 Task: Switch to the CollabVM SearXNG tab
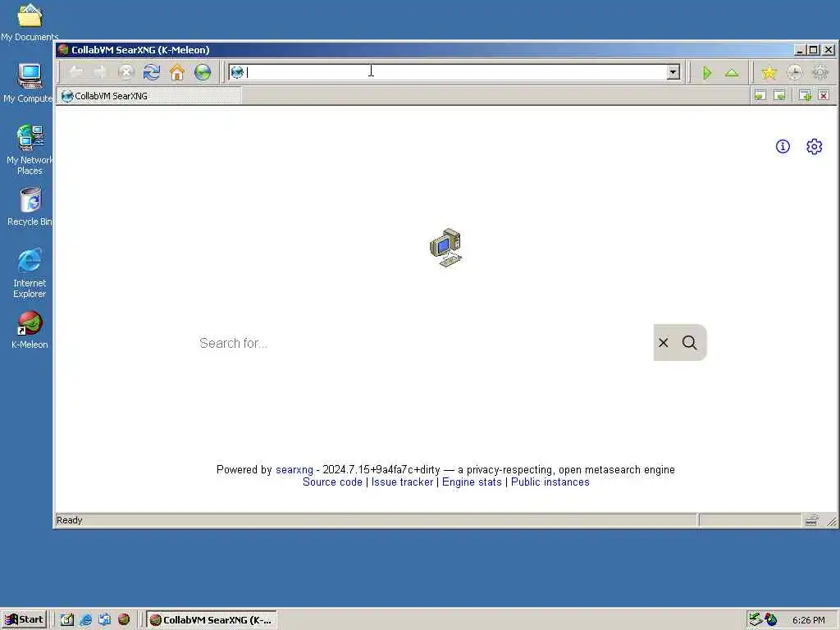click(x=148, y=96)
